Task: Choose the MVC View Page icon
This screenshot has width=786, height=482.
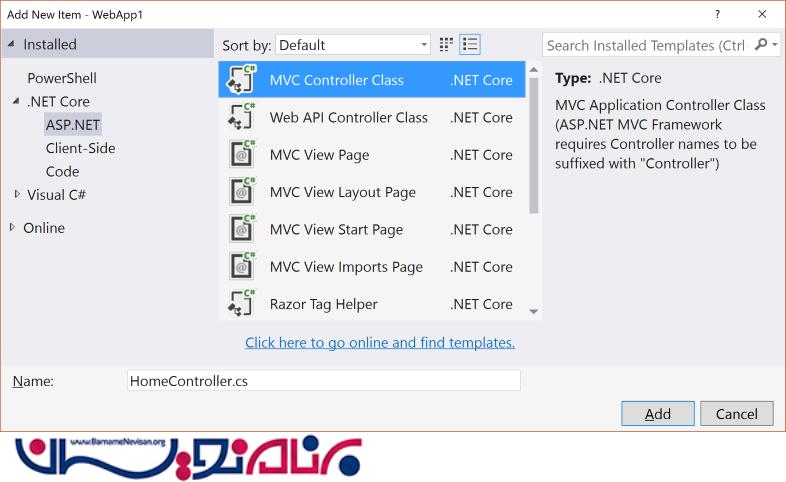Action: [x=241, y=155]
